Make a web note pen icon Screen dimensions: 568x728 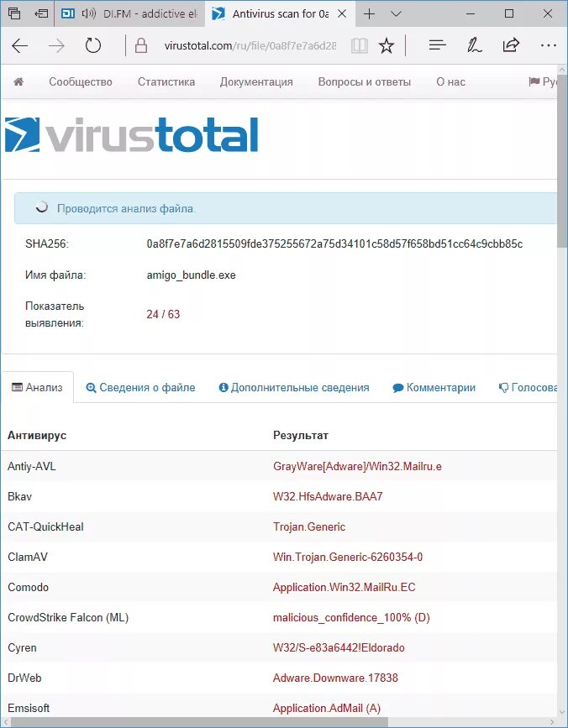(x=474, y=45)
